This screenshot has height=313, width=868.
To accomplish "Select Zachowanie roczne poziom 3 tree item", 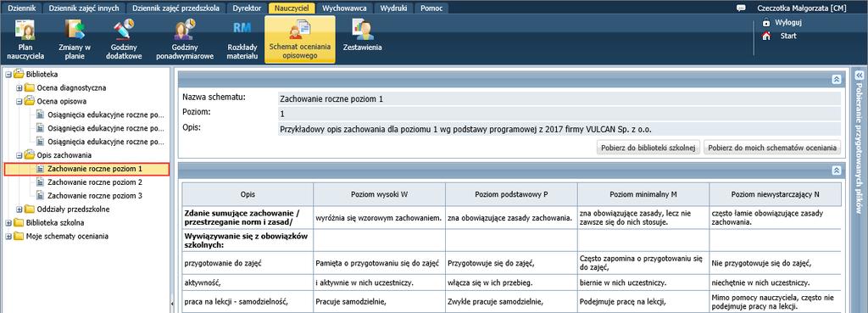I will click(x=95, y=196).
